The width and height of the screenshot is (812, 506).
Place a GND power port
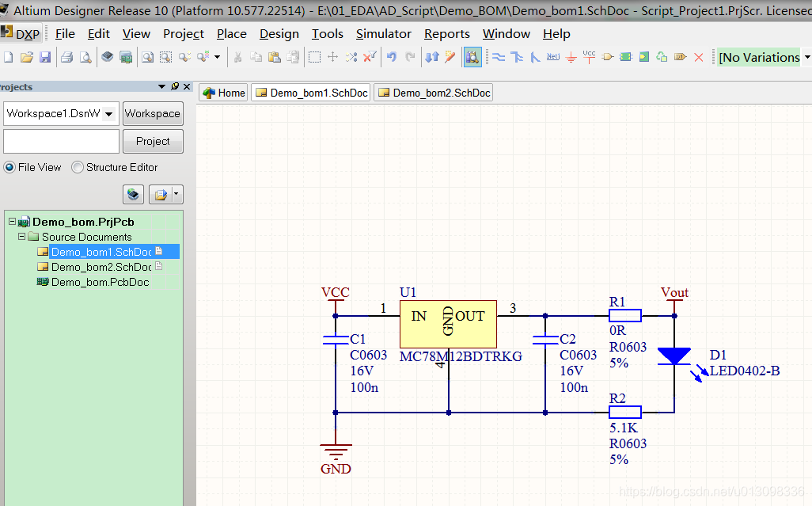point(571,57)
